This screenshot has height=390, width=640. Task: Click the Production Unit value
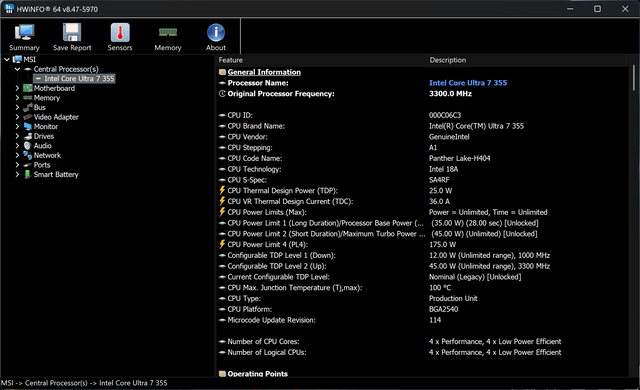453,298
